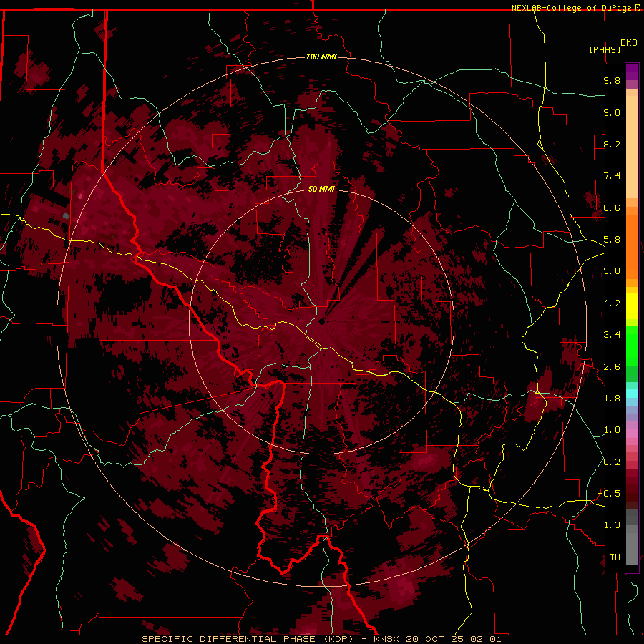Click the 100 NMI range ring label
The width and height of the screenshot is (644, 644).
coord(321,57)
